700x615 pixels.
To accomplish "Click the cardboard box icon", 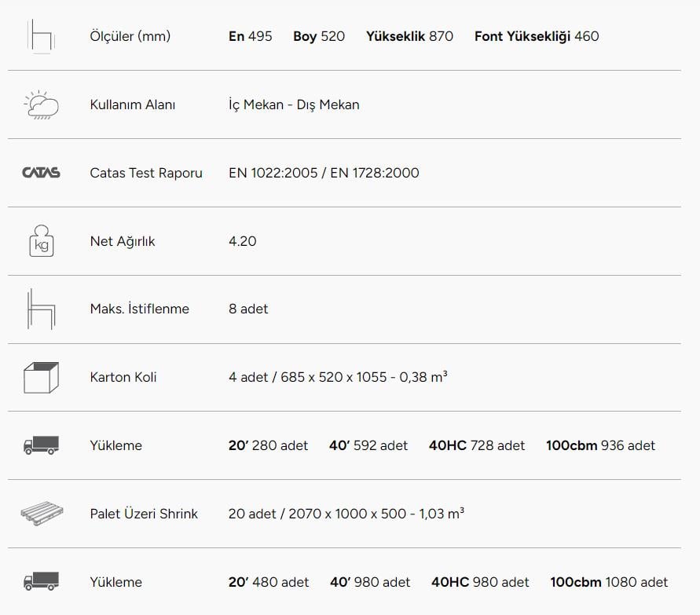I will (41, 378).
